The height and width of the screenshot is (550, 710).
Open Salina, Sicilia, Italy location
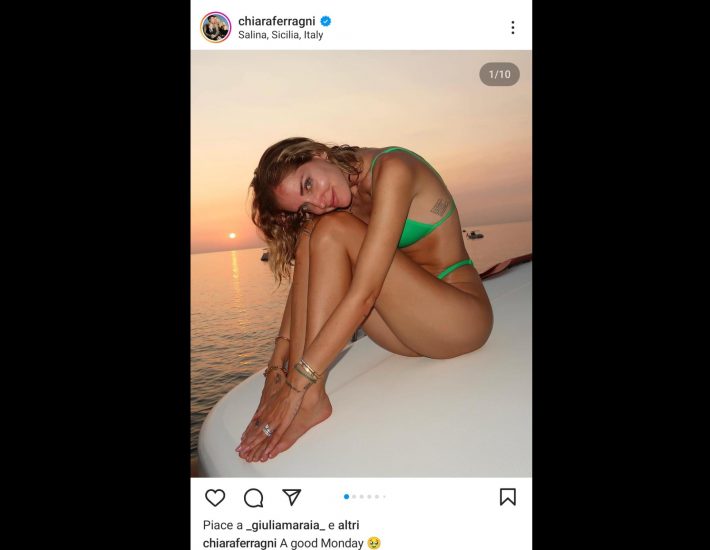(281, 35)
